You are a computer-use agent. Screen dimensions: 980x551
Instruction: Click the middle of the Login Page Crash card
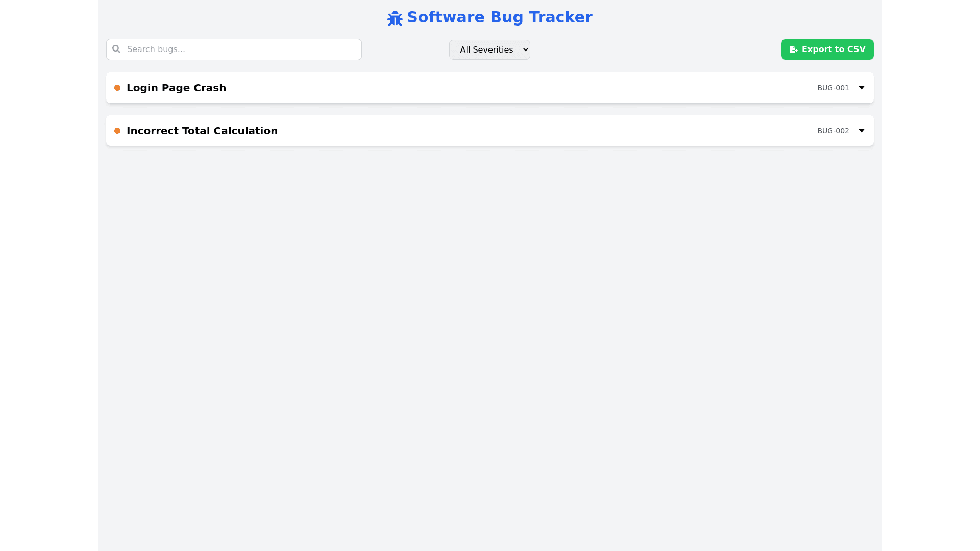pyautogui.click(x=489, y=88)
